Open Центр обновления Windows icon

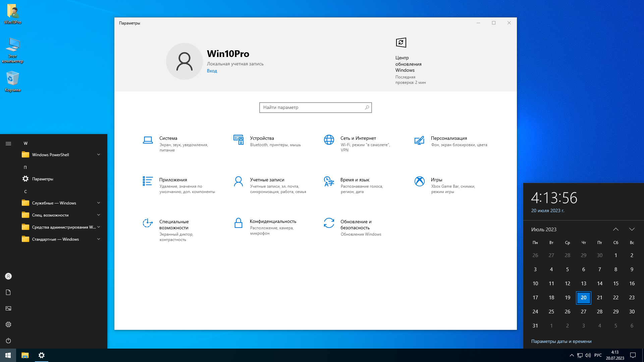pos(401,43)
